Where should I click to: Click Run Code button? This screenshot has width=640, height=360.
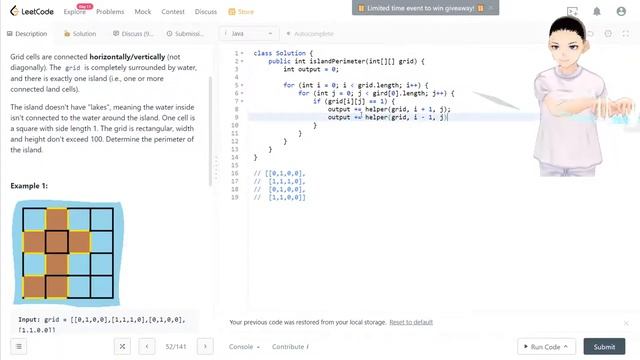click(x=547, y=347)
